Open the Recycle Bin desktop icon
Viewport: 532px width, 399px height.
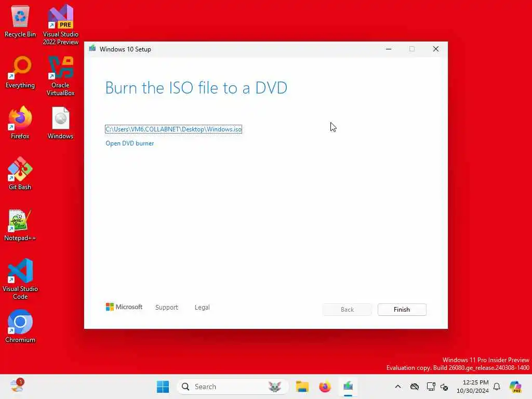[x=20, y=22]
